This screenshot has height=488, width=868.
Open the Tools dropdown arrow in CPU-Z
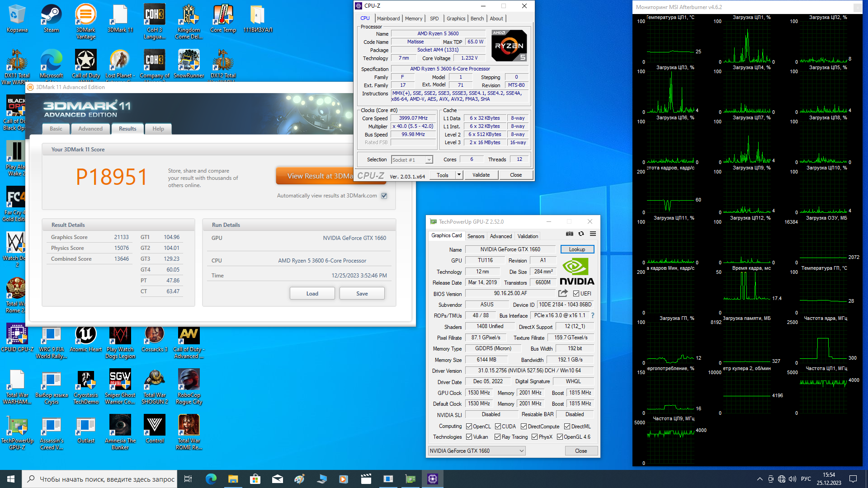pyautogui.click(x=459, y=175)
